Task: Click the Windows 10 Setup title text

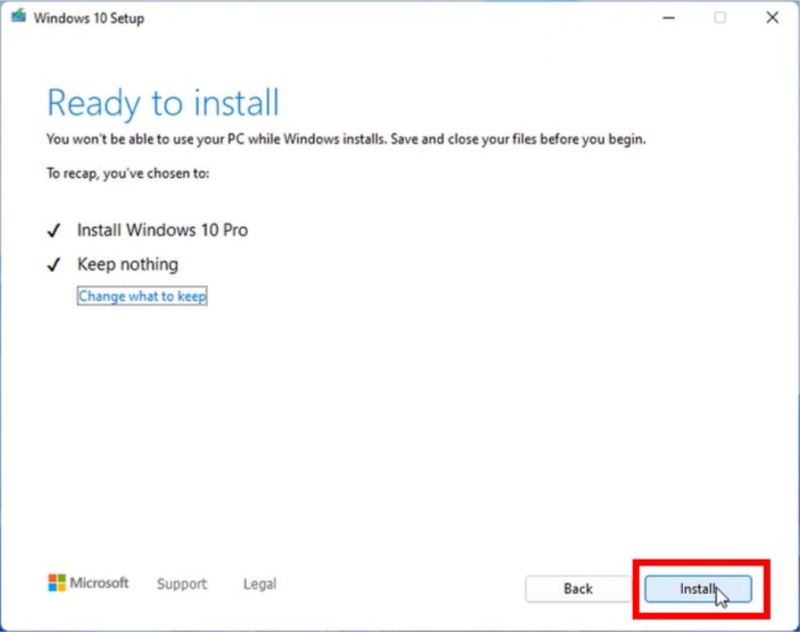Action: pyautogui.click(x=89, y=18)
